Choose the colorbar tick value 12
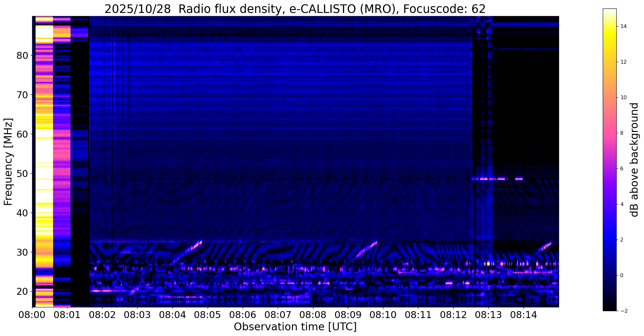 623,62
